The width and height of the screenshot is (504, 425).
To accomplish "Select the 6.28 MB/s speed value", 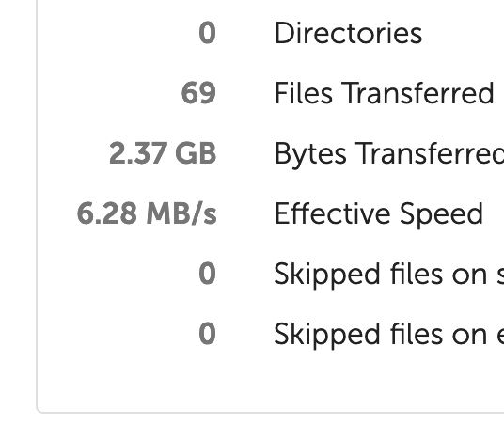I will pyautogui.click(x=147, y=213).
